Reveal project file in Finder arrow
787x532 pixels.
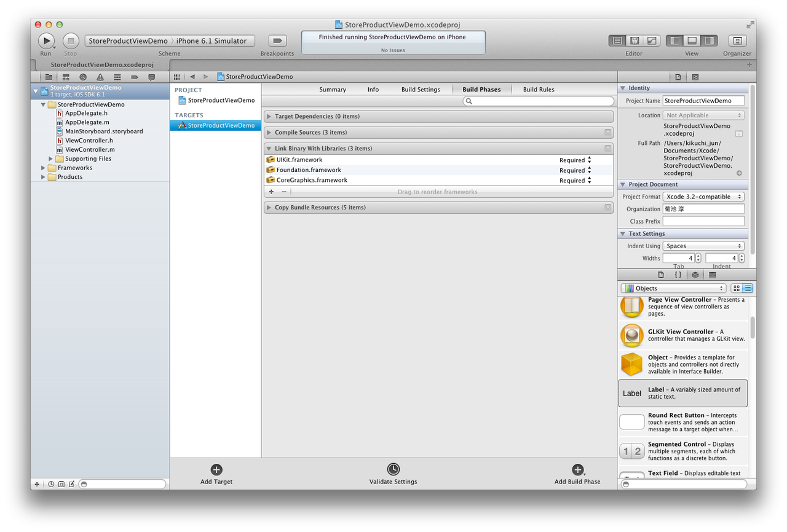click(739, 173)
